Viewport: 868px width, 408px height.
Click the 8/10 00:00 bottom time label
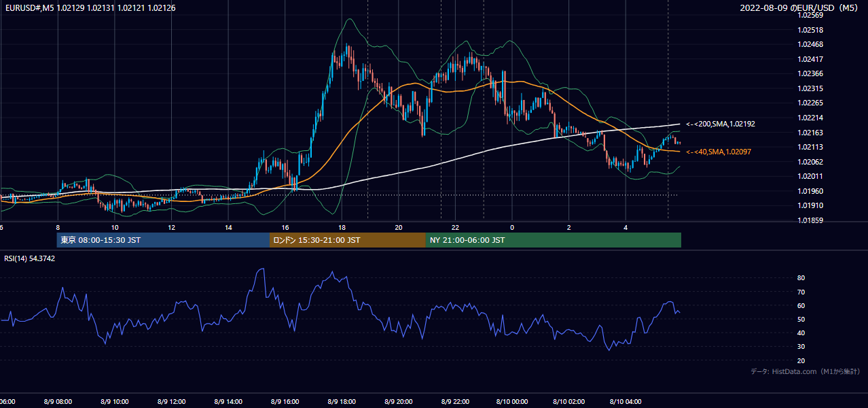pyautogui.click(x=512, y=402)
